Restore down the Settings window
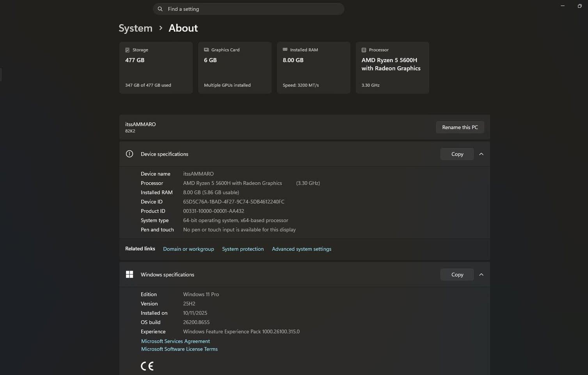The image size is (588, 375). click(x=580, y=6)
